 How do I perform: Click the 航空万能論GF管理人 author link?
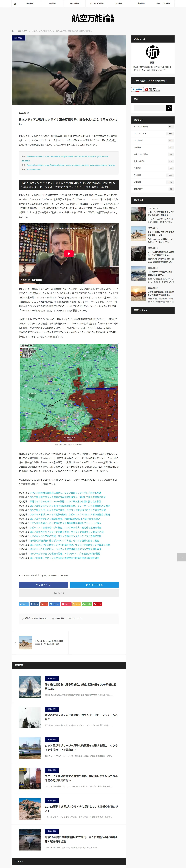(x=40, y=618)
